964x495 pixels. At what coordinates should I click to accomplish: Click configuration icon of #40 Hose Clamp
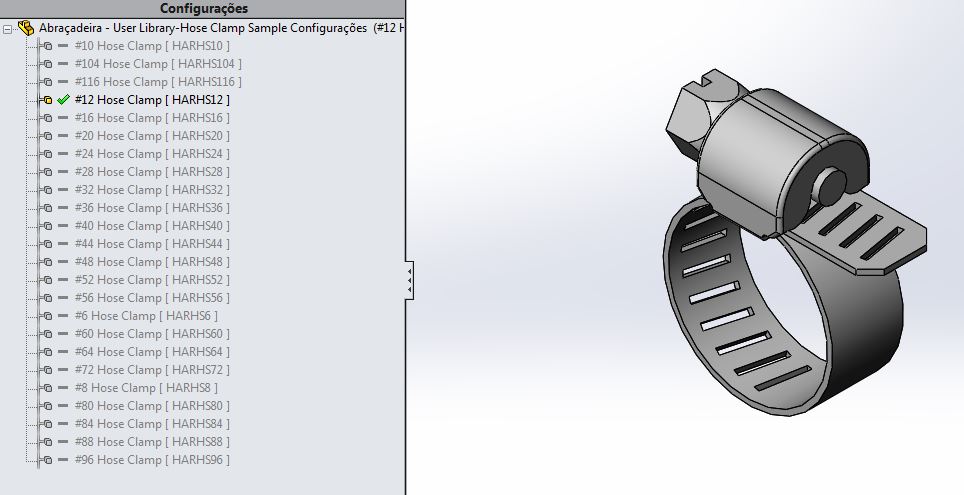(x=47, y=226)
